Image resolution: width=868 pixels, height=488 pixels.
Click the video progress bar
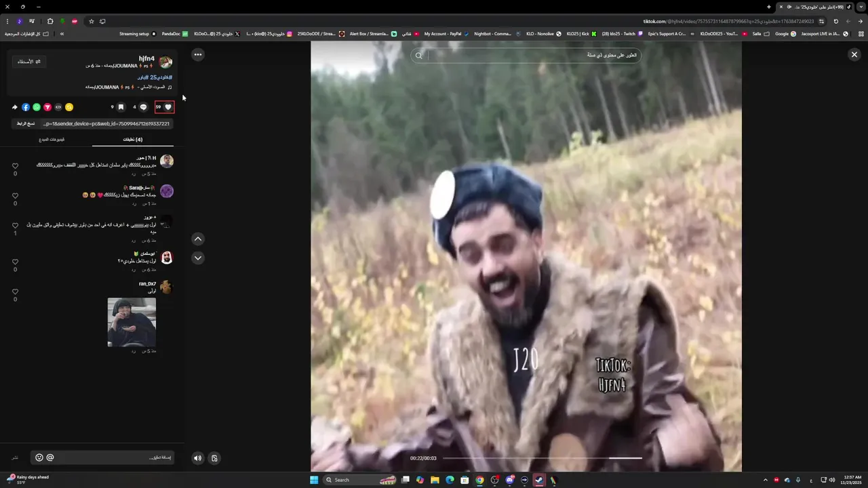click(x=542, y=458)
